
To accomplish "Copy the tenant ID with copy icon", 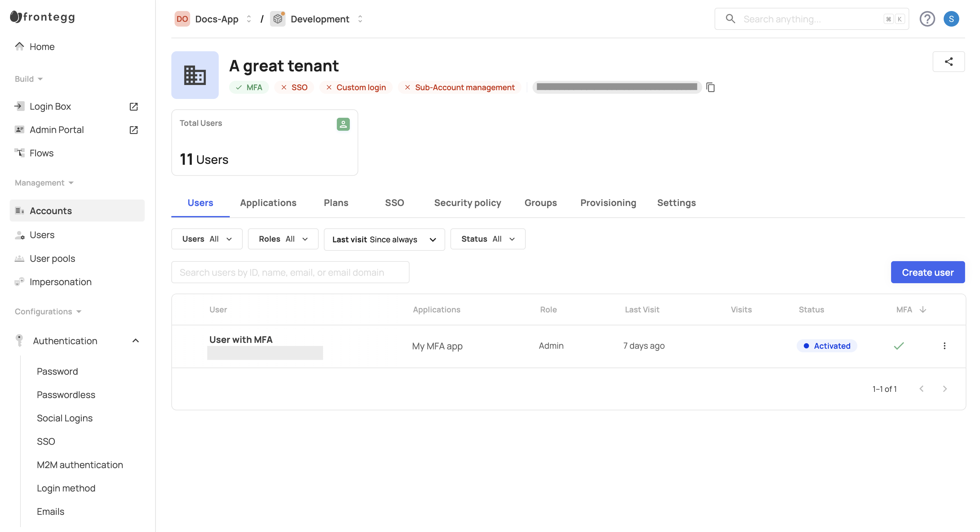I will (710, 88).
